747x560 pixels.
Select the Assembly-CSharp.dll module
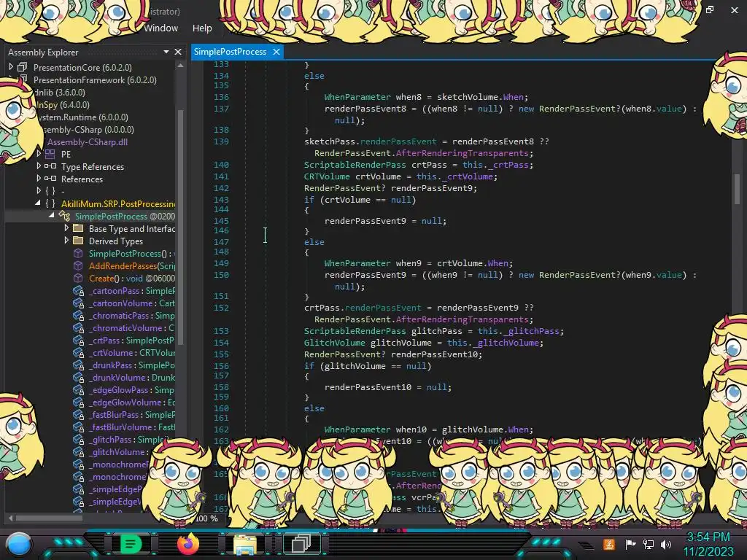tap(88, 142)
